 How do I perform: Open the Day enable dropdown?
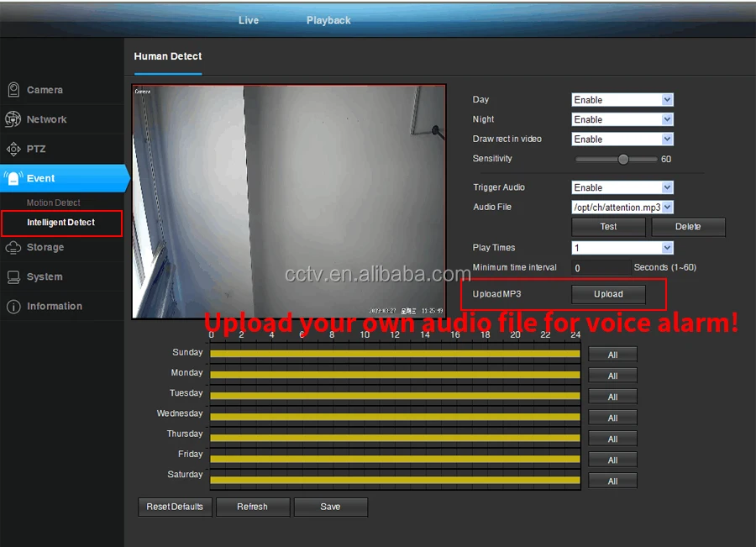[622, 100]
